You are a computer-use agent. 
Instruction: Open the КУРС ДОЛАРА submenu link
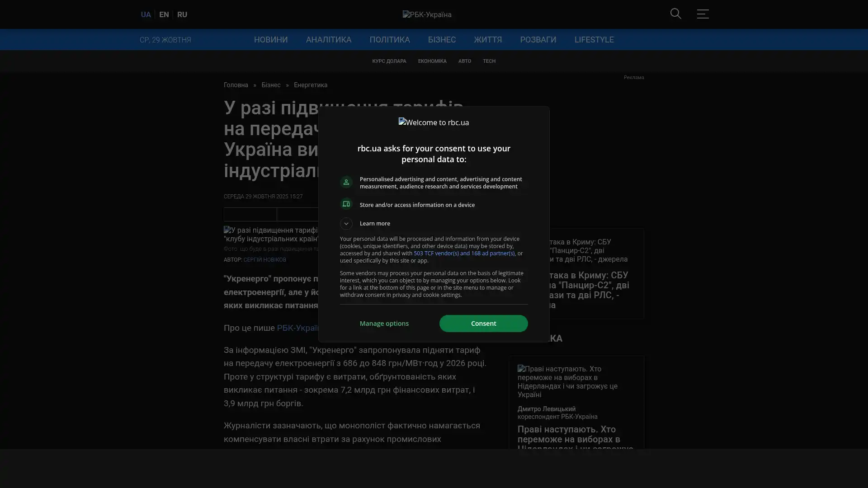[389, 61]
